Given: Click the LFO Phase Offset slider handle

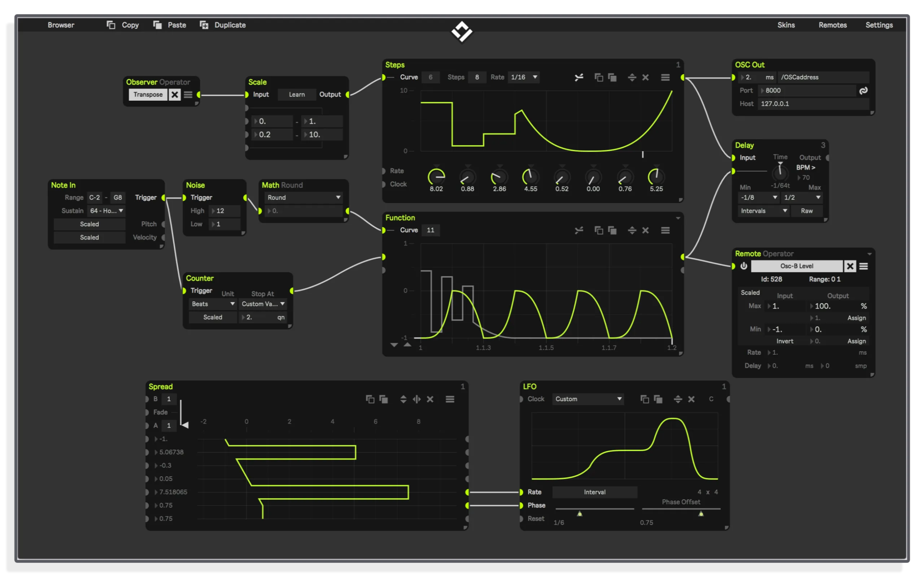Looking at the screenshot, I should point(701,513).
